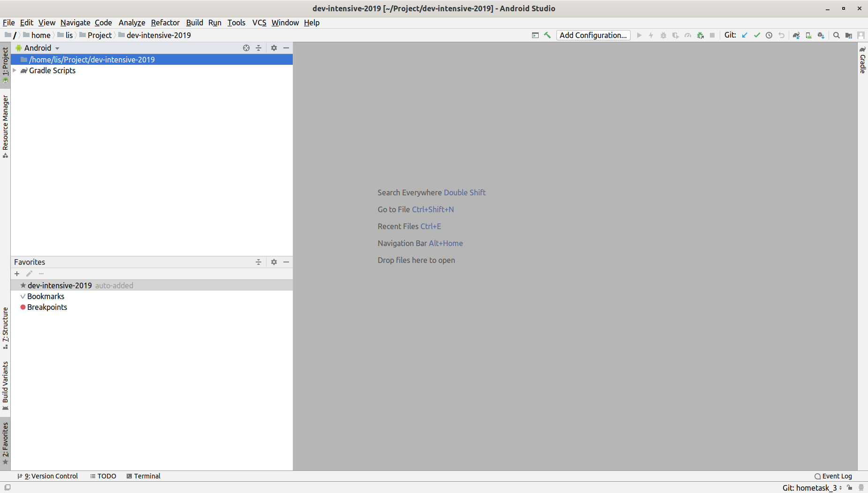
Task: Open the Build menu
Action: [x=194, y=23]
